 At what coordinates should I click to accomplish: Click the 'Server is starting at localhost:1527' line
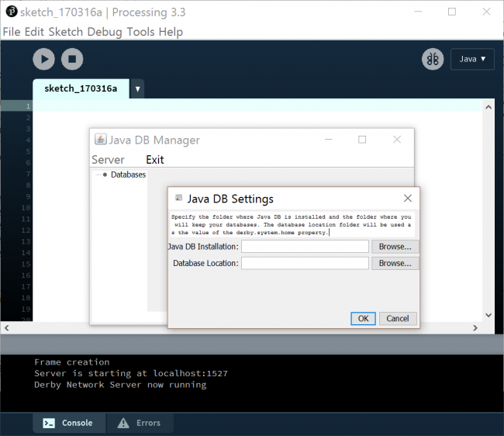point(131,374)
